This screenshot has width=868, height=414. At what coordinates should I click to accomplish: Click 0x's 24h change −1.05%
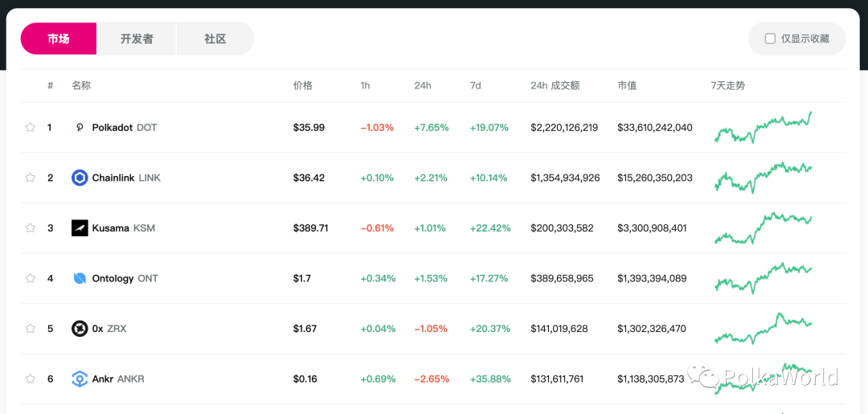(x=431, y=329)
